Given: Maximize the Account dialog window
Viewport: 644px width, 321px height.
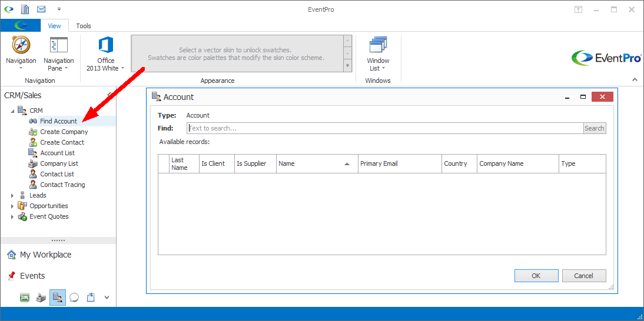Looking at the screenshot, I should (583, 97).
